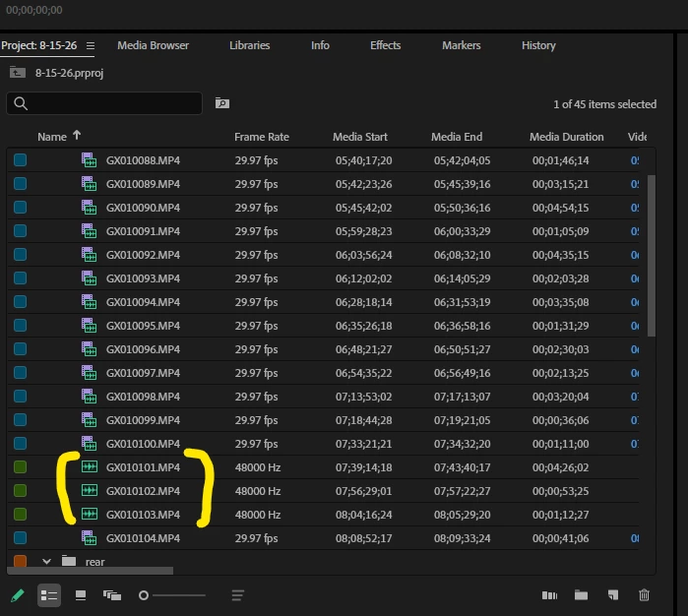Toggle project writable pencil icon
Viewport: 688px width, 616px height.
[18, 595]
